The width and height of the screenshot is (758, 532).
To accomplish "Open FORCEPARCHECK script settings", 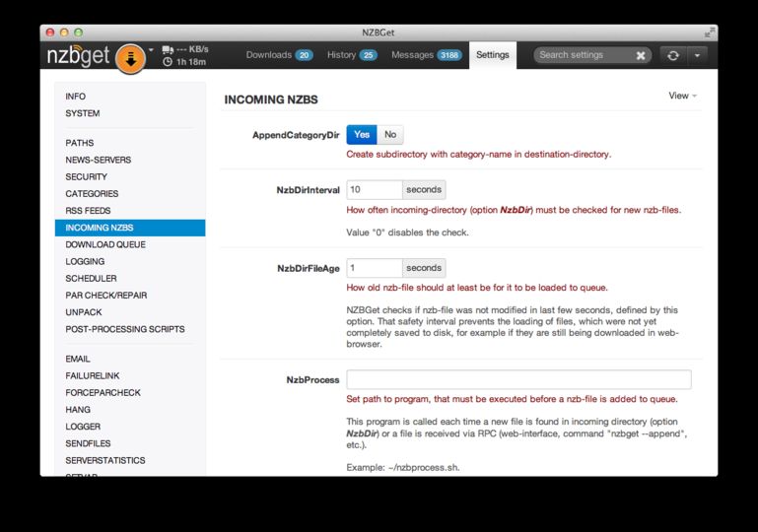I will tap(103, 393).
